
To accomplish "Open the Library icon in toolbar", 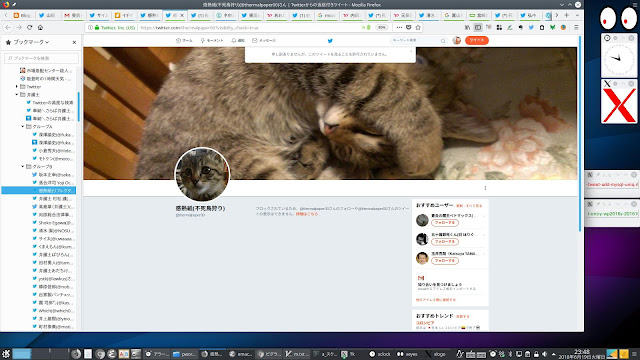I will point(467,27).
